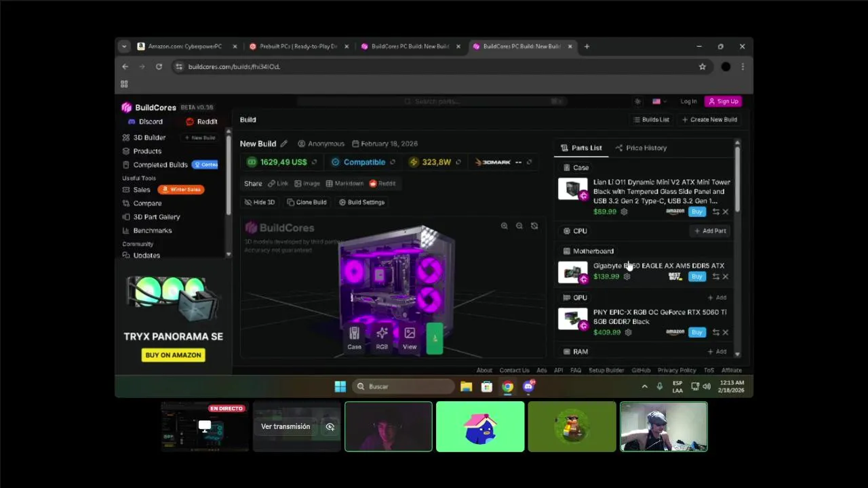This screenshot has height=488, width=868.
Task: Click the RGB lighting icon in the 3D toolbar
Action: click(382, 338)
